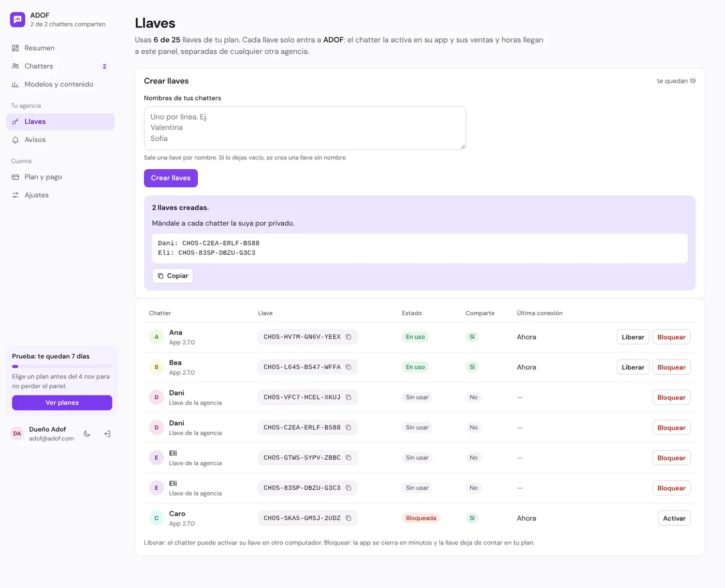725x588 pixels.
Task: Block Bea's key
Action: pyautogui.click(x=671, y=367)
